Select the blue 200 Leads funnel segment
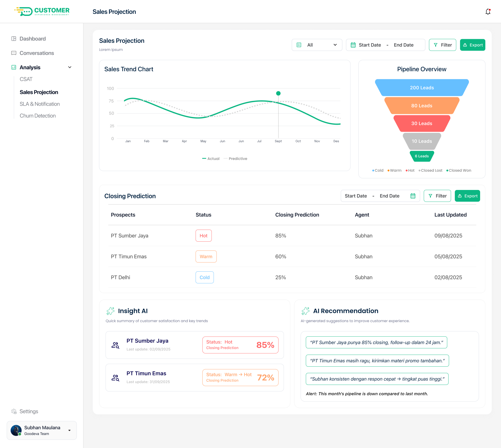 422,88
